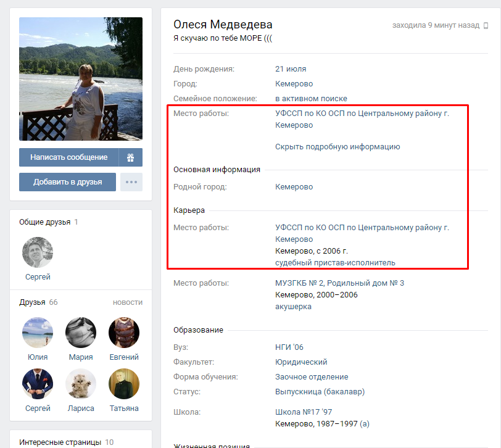
Task: Open friend Юлия's avatar
Action: pos(38,333)
